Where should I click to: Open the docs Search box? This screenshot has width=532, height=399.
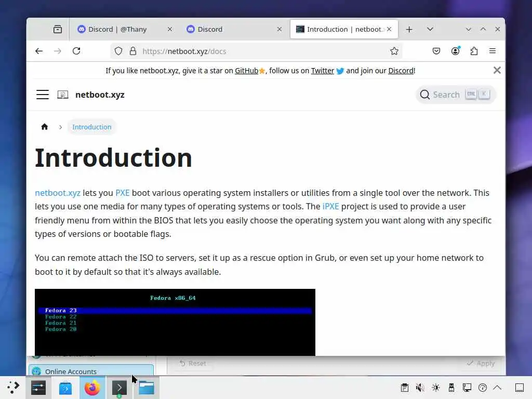(x=455, y=95)
